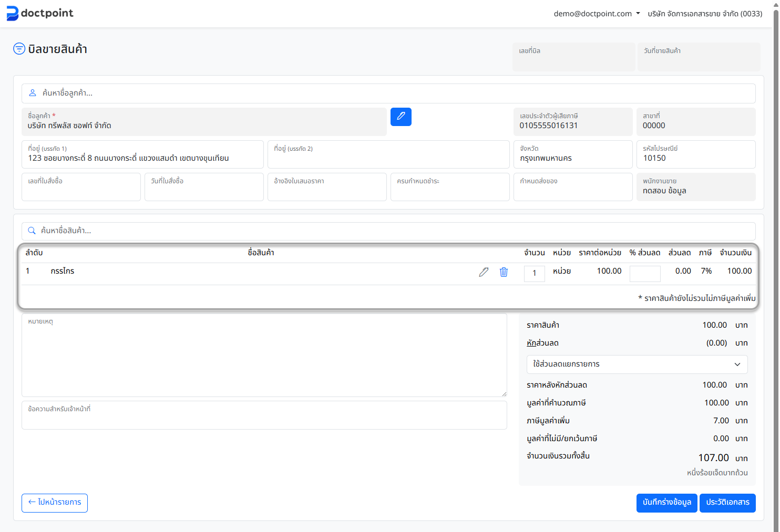Click the quantity field for กรรไกร
The height and width of the screenshot is (532, 780).
tap(534, 273)
